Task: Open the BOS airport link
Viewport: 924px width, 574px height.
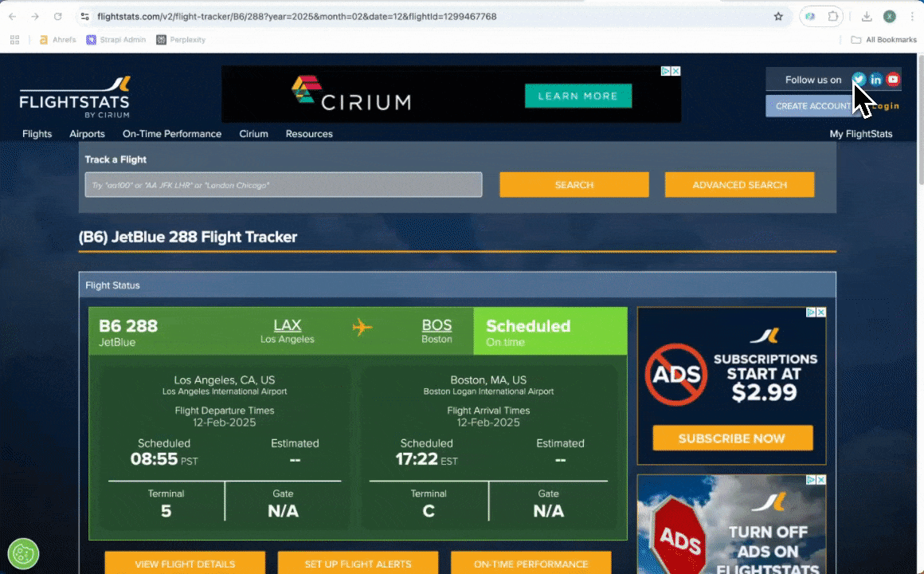Action: click(437, 325)
